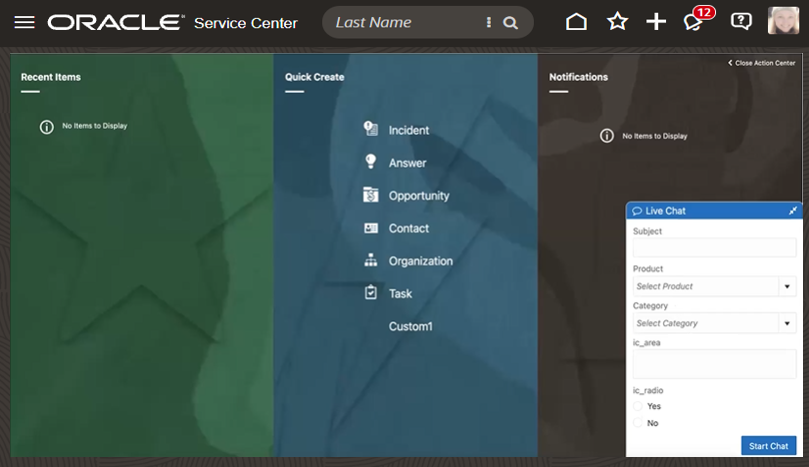Focus the ic_area text area
The height and width of the screenshot is (467, 809).
[x=715, y=364]
